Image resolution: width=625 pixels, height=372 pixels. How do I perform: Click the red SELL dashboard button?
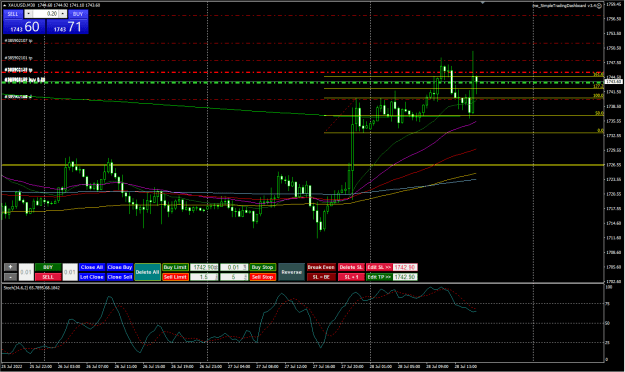point(48,277)
